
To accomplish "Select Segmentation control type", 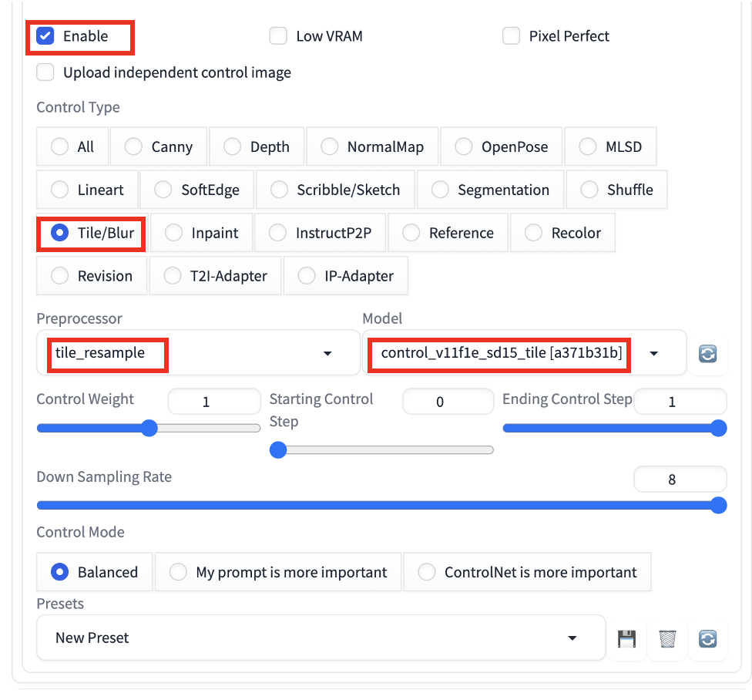I will coord(490,190).
